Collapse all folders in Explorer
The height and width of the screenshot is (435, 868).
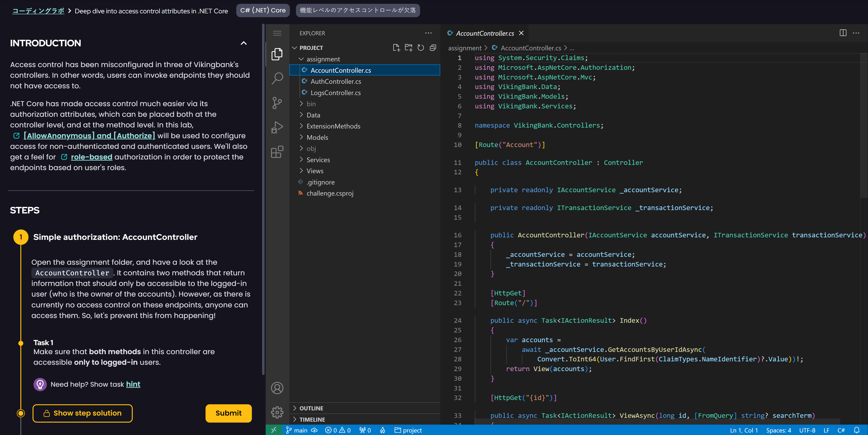(433, 47)
